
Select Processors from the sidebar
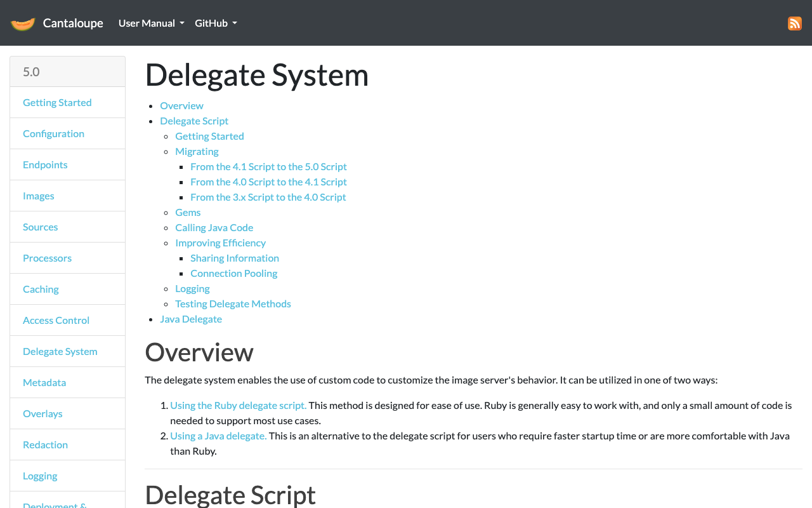coord(47,258)
